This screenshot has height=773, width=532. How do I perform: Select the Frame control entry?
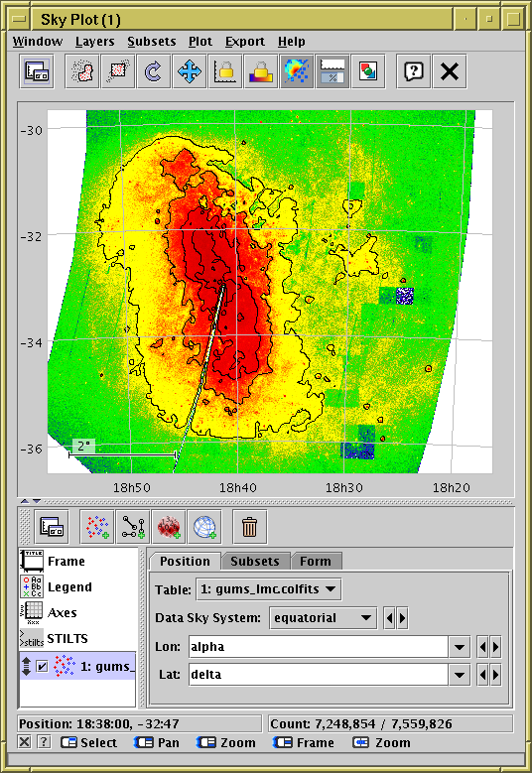click(77, 561)
